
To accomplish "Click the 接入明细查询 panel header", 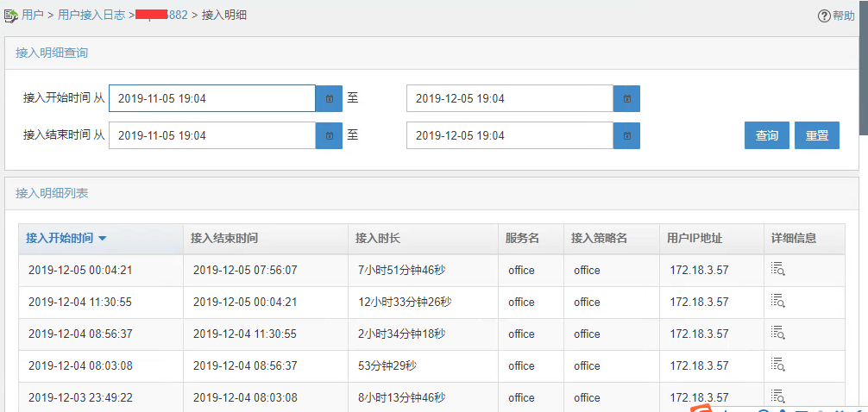I will pyautogui.click(x=52, y=53).
